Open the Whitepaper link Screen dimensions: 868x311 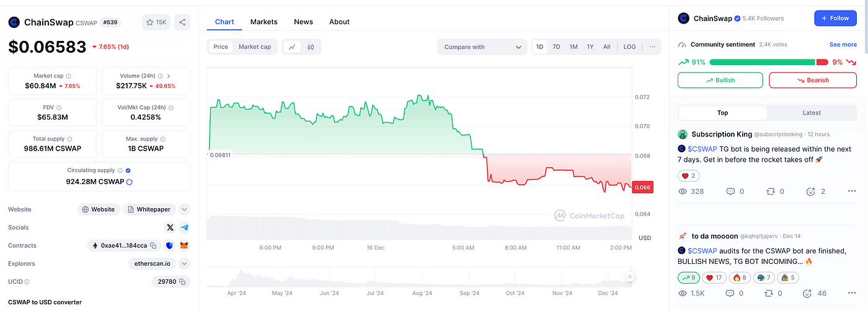click(149, 209)
